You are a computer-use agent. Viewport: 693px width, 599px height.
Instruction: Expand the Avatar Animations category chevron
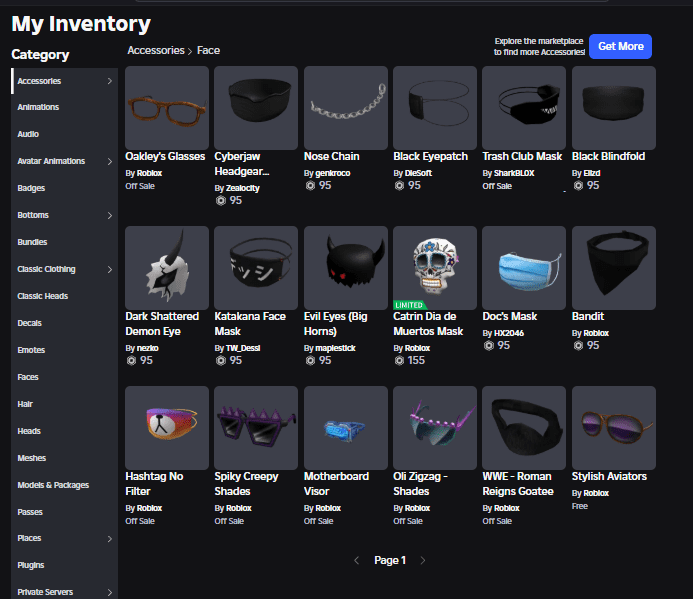[110, 161]
